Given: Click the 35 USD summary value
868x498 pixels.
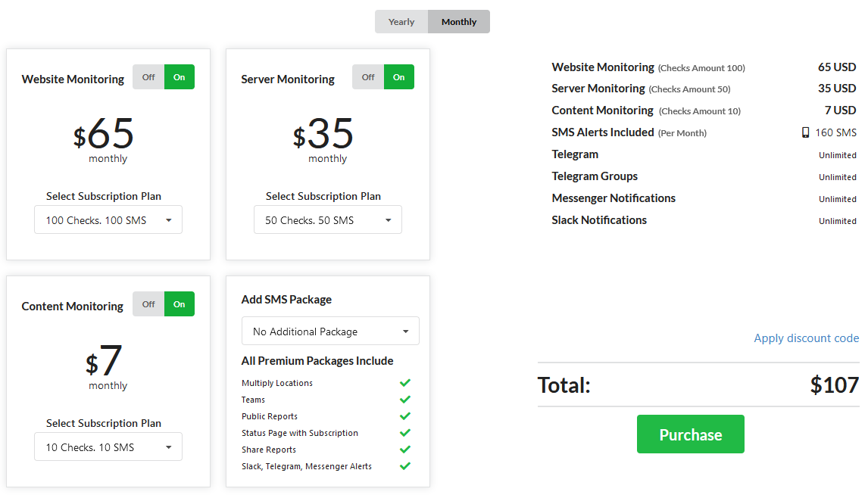Looking at the screenshot, I should point(837,89).
